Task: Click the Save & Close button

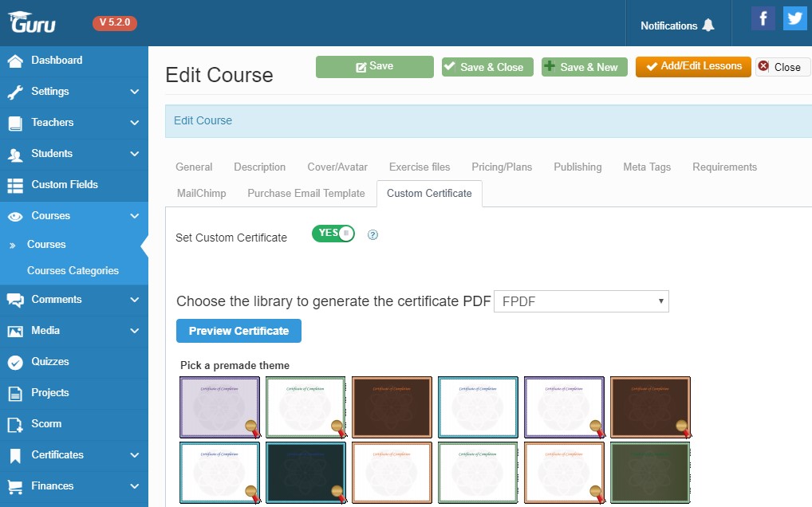Action: (483, 67)
